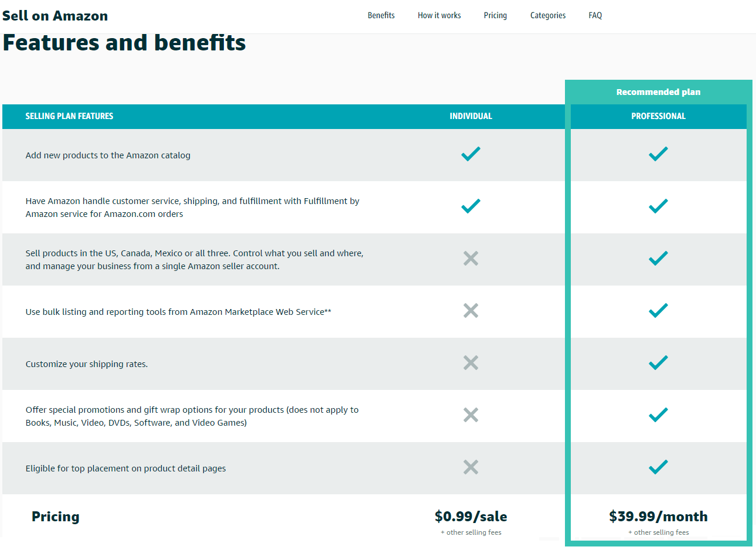Open the FAQ section

(595, 15)
